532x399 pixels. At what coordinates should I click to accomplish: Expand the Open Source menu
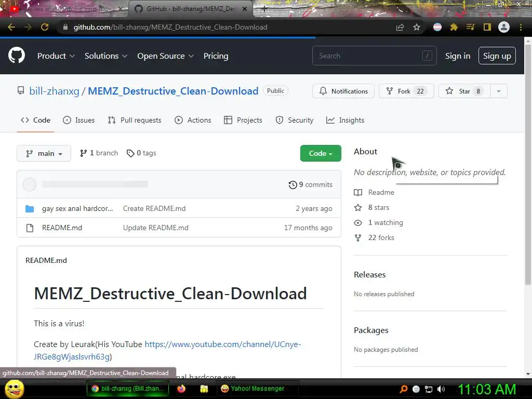[x=166, y=56]
